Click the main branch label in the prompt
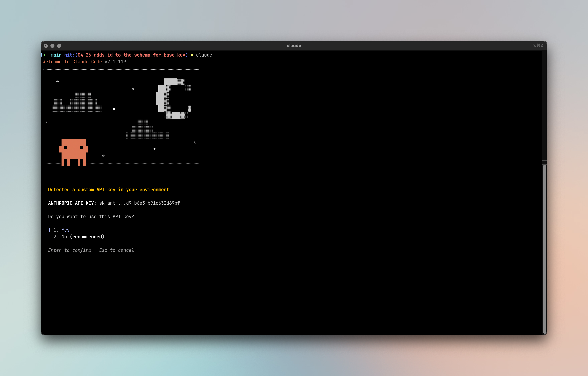This screenshot has height=376, width=588. pos(56,55)
